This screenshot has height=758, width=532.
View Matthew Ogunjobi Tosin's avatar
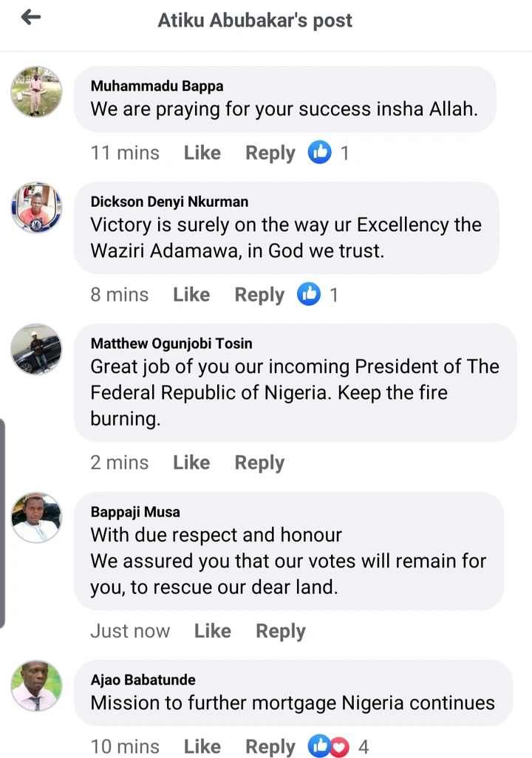36,349
